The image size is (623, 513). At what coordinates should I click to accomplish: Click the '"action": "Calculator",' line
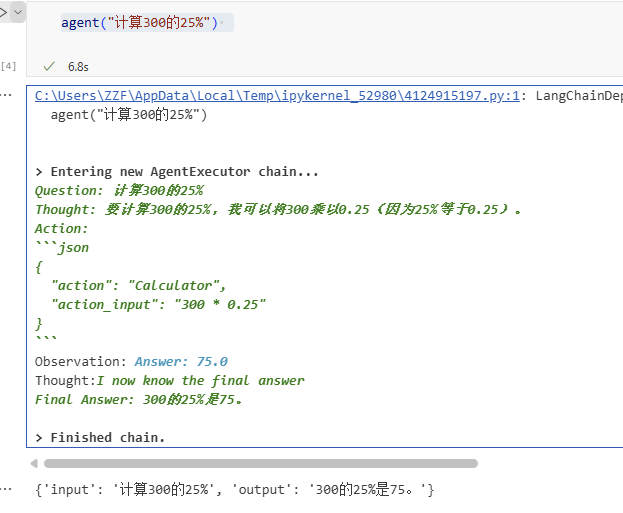tap(139, 286)
